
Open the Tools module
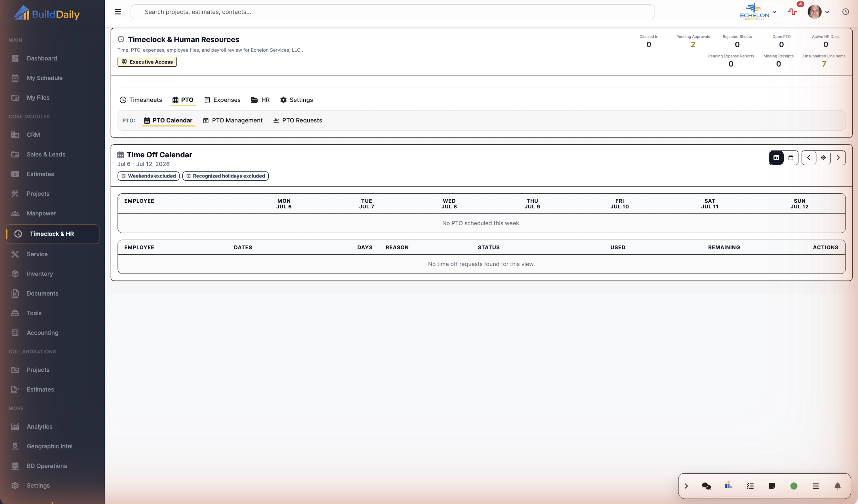pos(52,313)
